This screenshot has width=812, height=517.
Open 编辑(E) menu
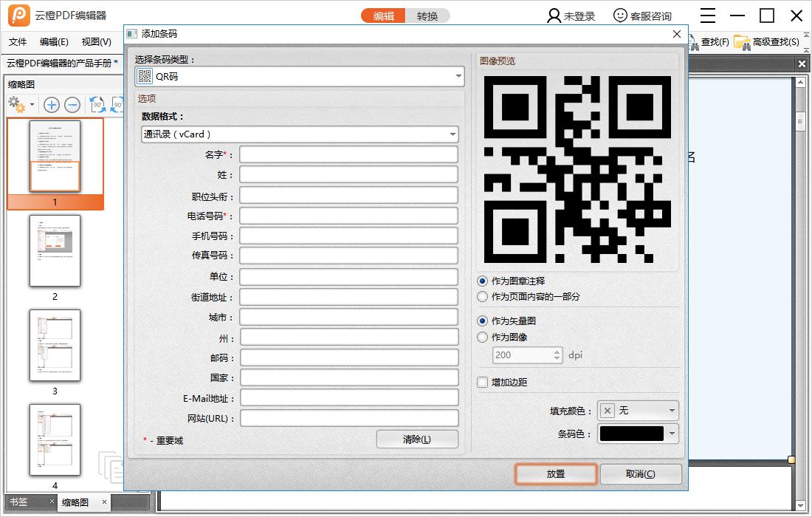(54, 42)
